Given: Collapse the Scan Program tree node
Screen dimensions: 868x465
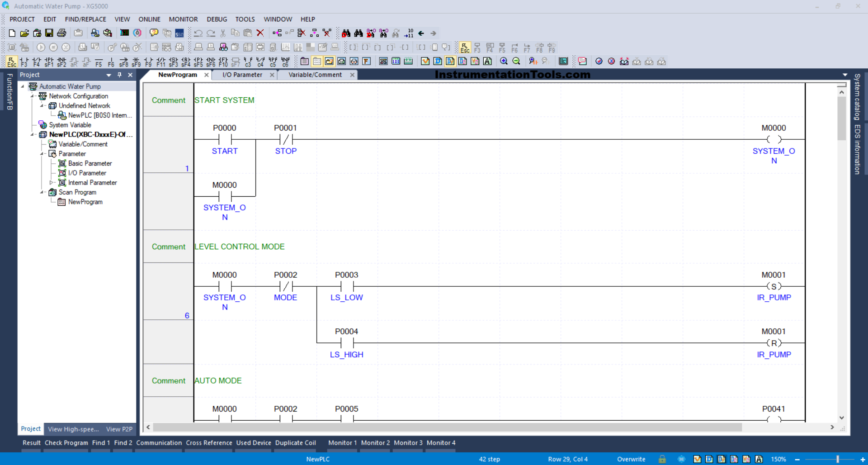Looking at the screenshot, I should point(42,192).
